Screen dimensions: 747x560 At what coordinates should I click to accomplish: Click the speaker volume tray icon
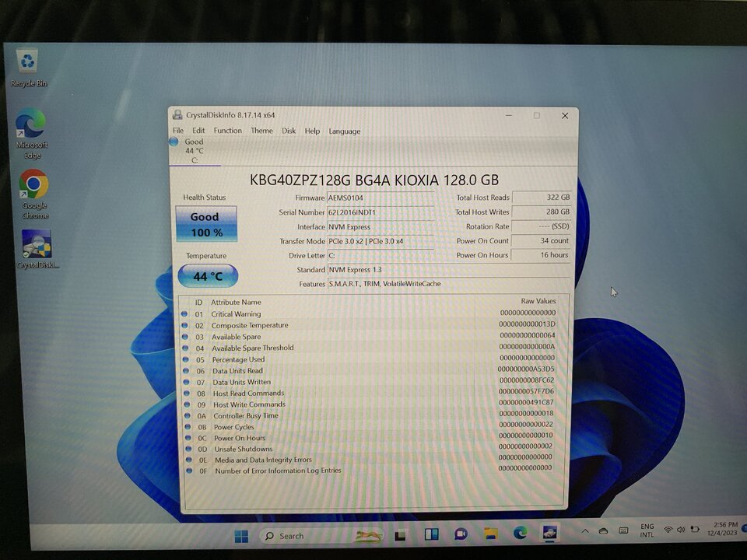coord(681,530)
